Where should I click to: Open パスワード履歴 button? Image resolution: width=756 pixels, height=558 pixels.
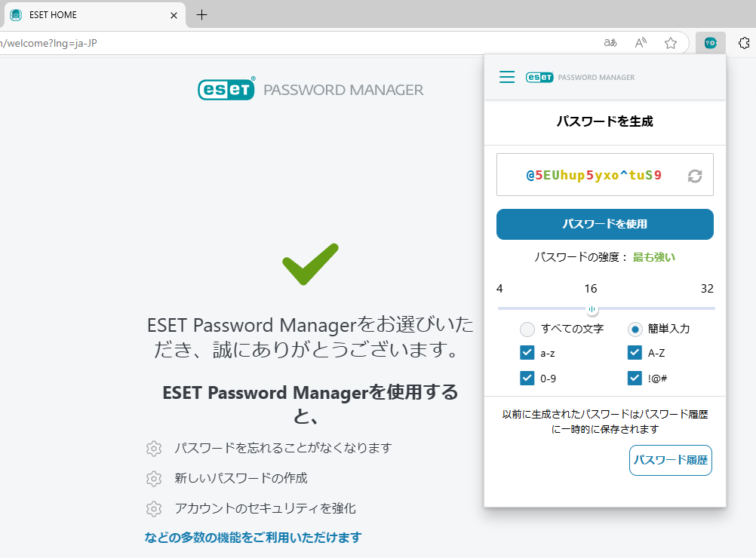[x=671, y=460]
